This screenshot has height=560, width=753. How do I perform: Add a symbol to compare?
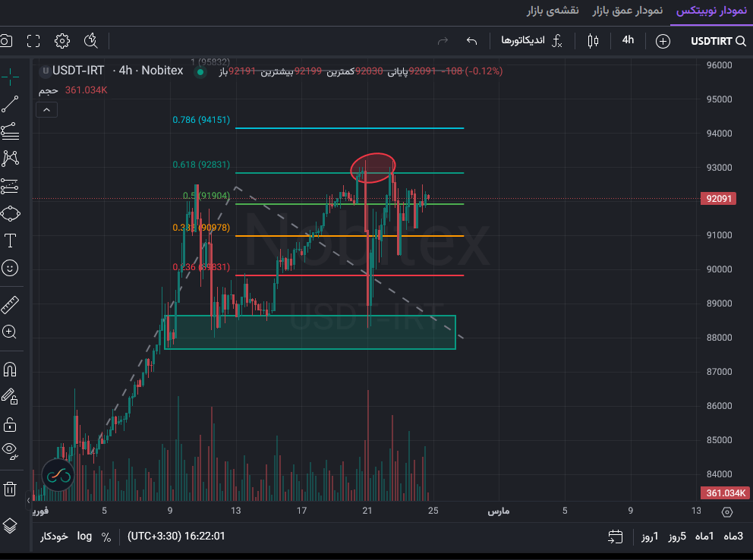(x=663, y=41)
